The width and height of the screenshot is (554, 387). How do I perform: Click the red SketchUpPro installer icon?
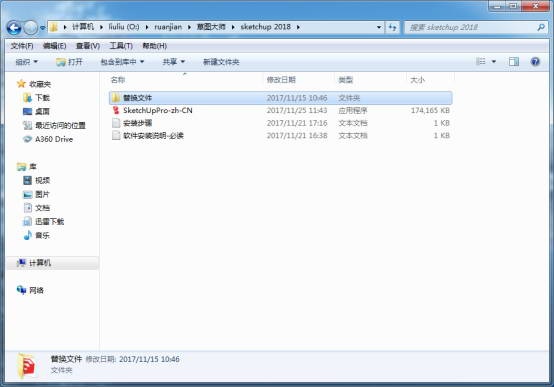coord(116,111)
